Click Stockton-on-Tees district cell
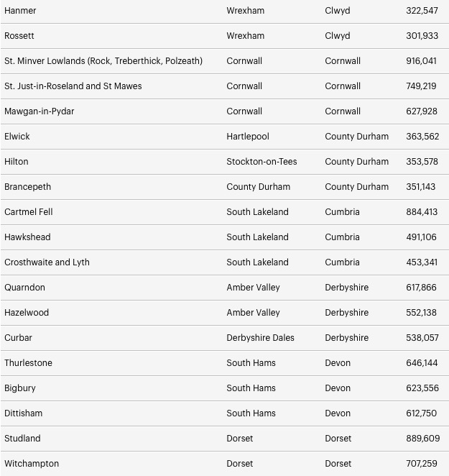The width and height of the screenshot is (449, 476). point(261,162)
